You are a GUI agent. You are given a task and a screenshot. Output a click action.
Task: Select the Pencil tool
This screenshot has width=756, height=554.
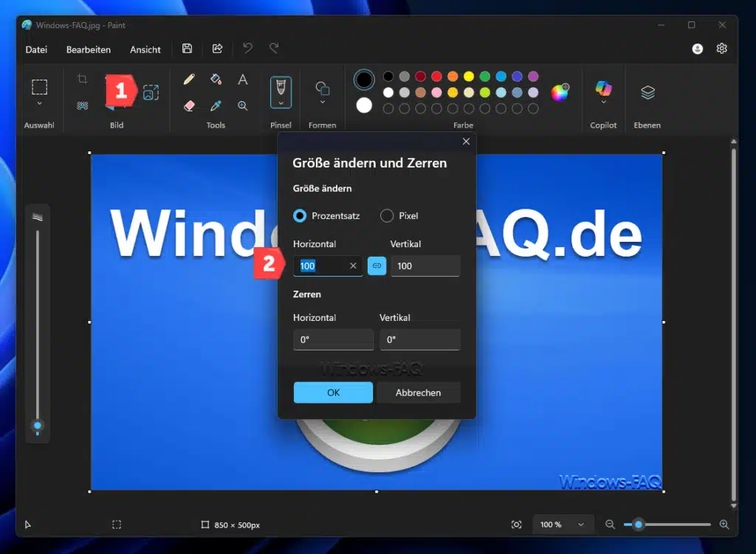pos(189,79)
